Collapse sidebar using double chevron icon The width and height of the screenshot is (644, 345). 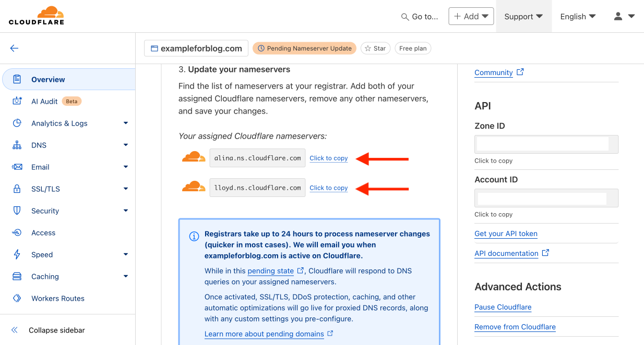point(15,330)
